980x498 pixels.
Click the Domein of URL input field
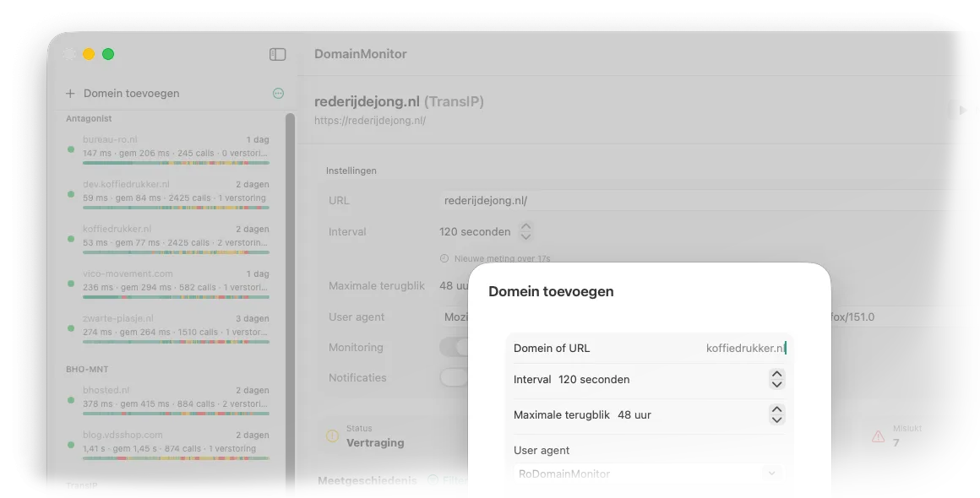[650, 349]
